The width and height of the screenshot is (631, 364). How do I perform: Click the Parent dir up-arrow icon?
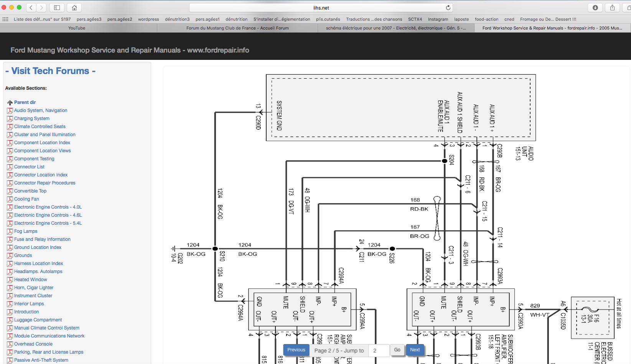(10, 102)
